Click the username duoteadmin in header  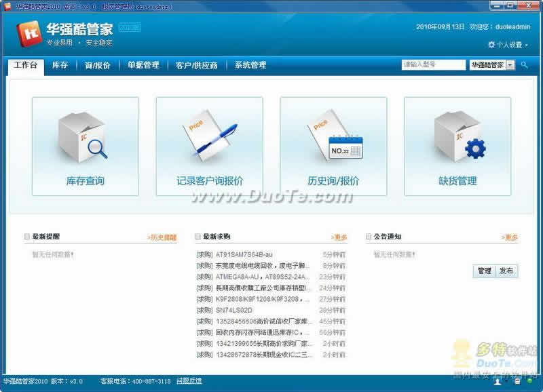pyautogui.click(x=512, y=27)
